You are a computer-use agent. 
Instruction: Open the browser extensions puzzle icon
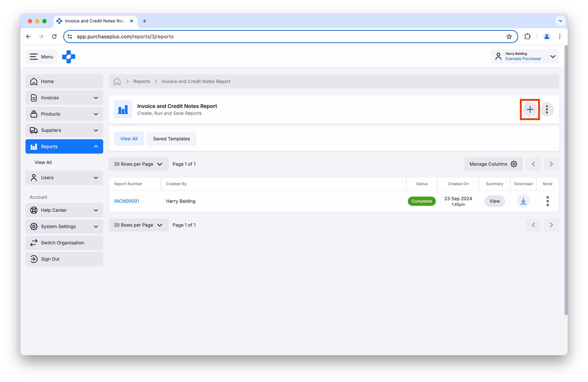[x=527, y=37]
